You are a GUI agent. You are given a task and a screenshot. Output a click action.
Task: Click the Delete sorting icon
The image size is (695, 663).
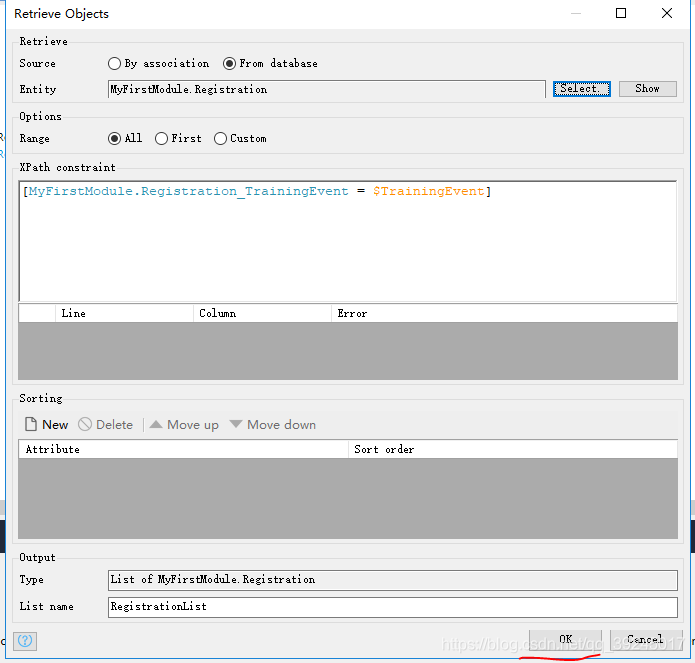click(x=85, y=425)
